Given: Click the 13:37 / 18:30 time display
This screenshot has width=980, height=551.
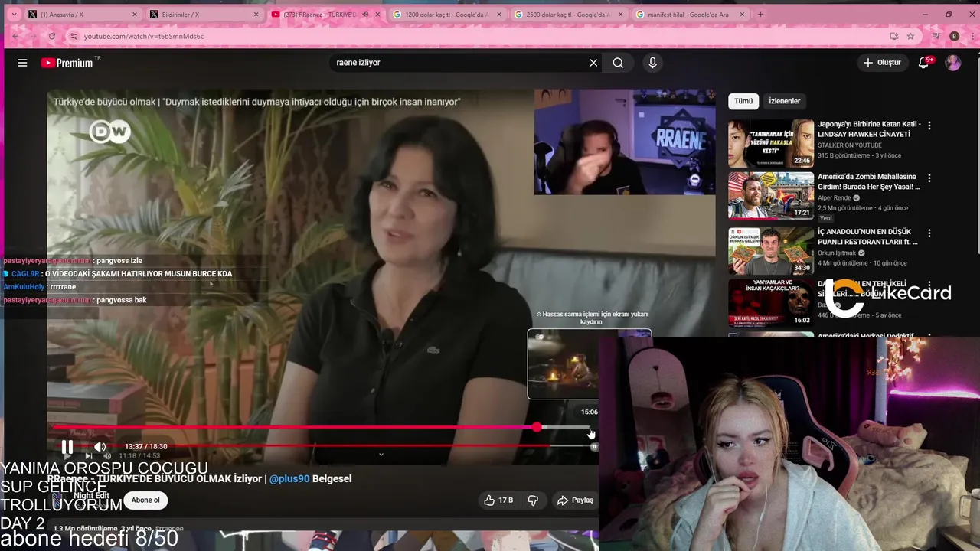Looking at the screenshot, I should tap(145, 447).
